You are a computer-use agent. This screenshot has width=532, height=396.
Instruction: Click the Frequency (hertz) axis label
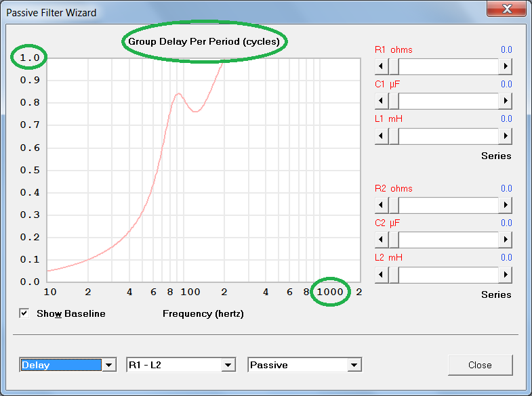203,313
